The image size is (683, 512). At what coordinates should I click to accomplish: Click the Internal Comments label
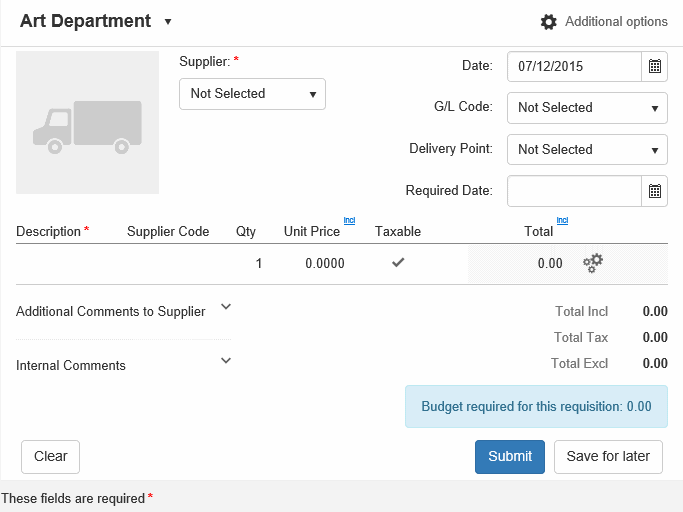click(x=71, y=365)
